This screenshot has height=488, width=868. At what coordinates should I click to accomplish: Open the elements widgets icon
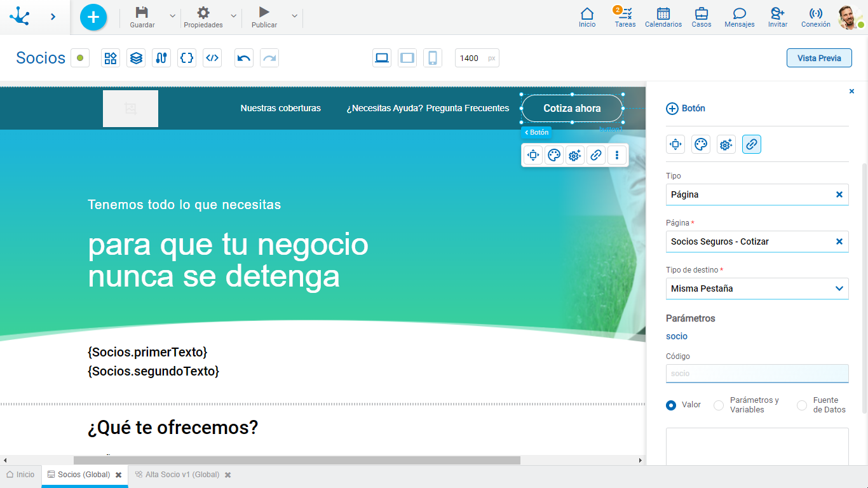[x=111, y=58]
